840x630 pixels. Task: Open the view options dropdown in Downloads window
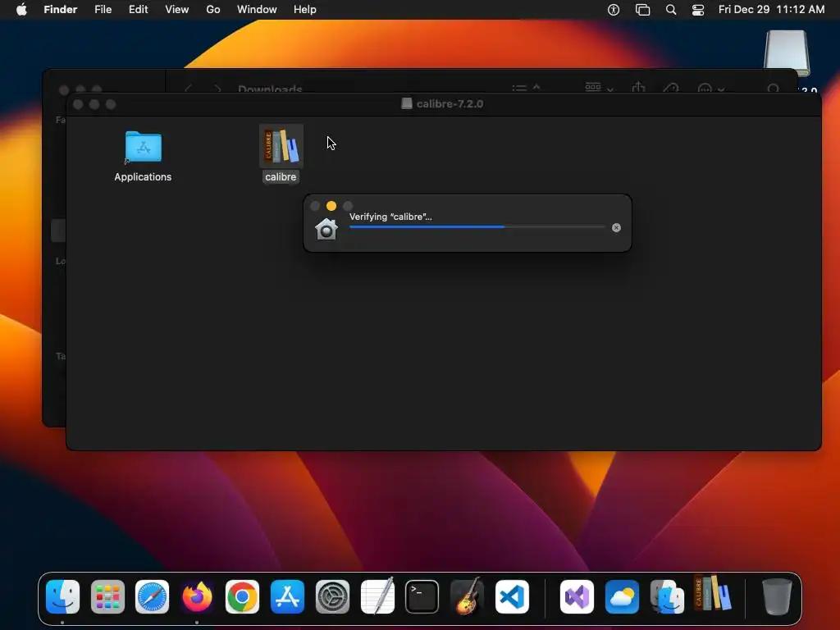(526, 87)
